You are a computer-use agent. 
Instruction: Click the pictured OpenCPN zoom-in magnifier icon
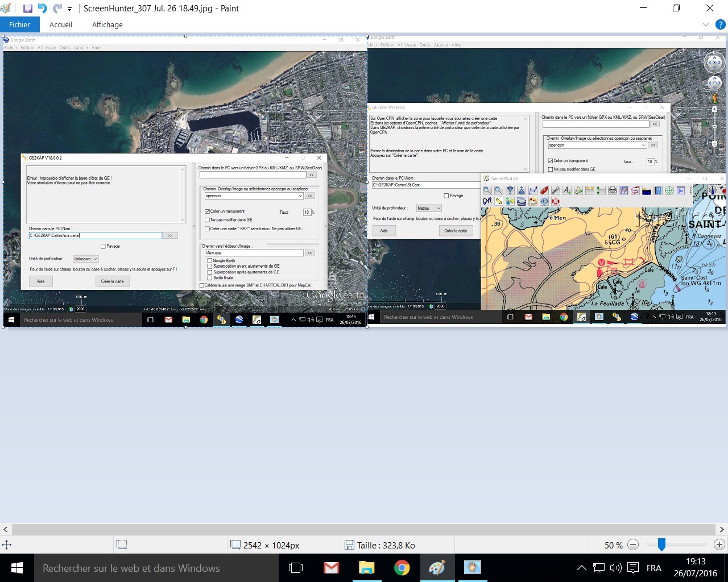pos(487,190)
